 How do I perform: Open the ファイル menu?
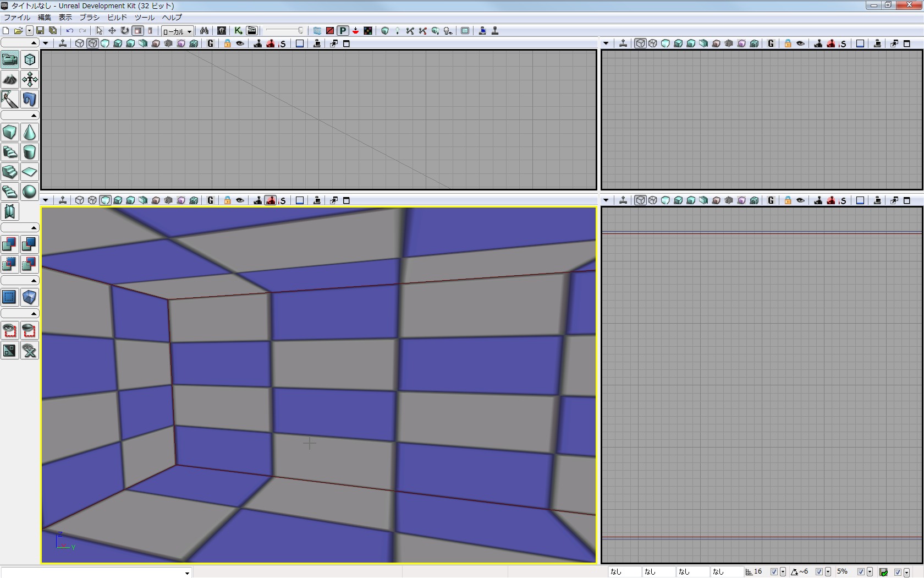[x=17, y=18]
